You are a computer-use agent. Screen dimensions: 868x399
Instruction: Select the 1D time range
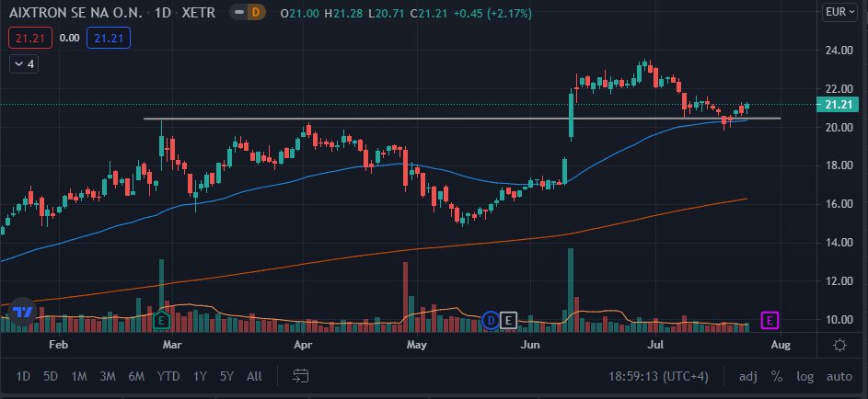(23, 376)
